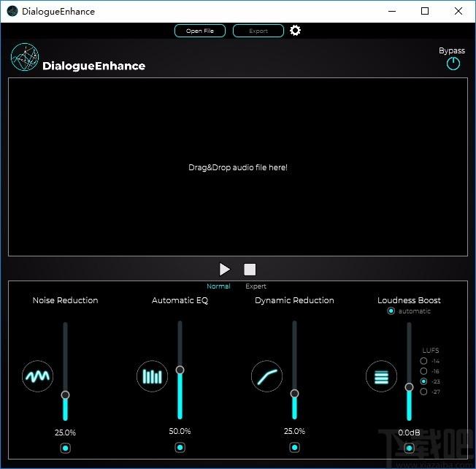The image size is (476, 469).
Task: Select the -23 LUFS option
Action: 423,381
